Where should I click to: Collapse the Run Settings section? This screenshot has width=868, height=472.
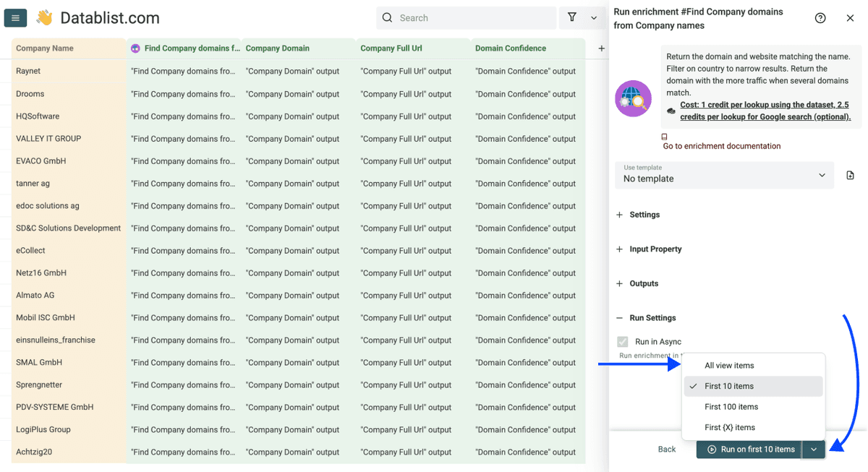(646, 318)
